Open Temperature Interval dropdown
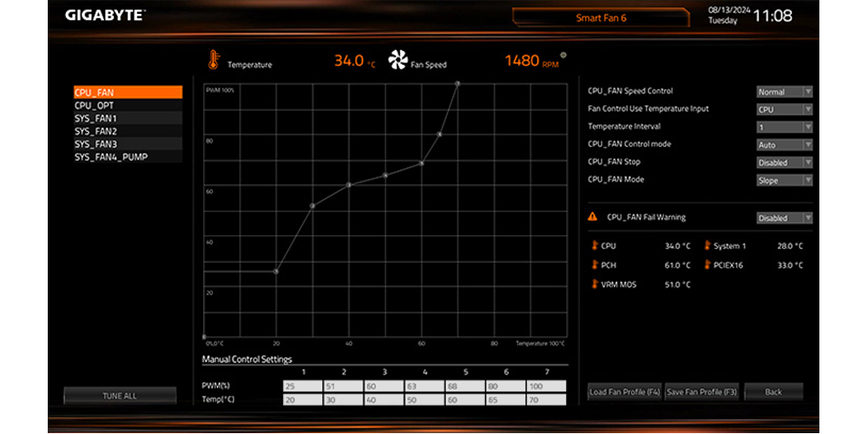The image size is (868, 434). (x=785, y=128)
